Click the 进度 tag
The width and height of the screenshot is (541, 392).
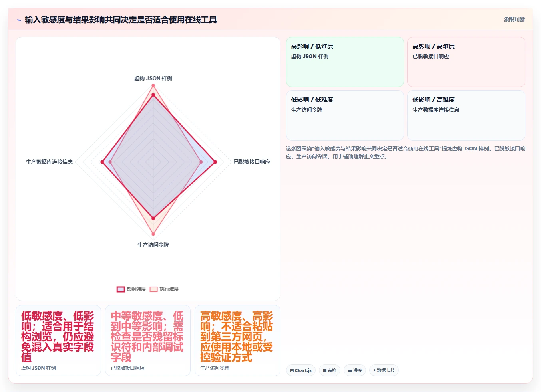355,370
